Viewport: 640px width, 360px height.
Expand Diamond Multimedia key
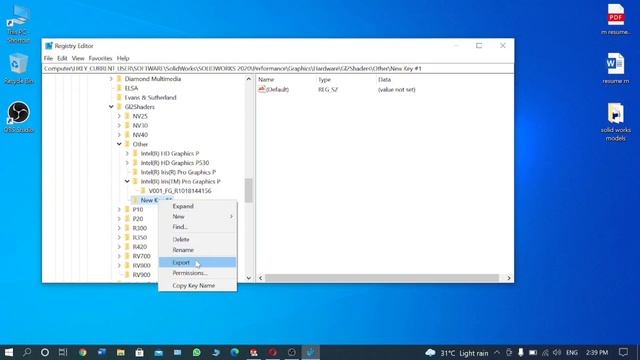(x=111, y=79)
